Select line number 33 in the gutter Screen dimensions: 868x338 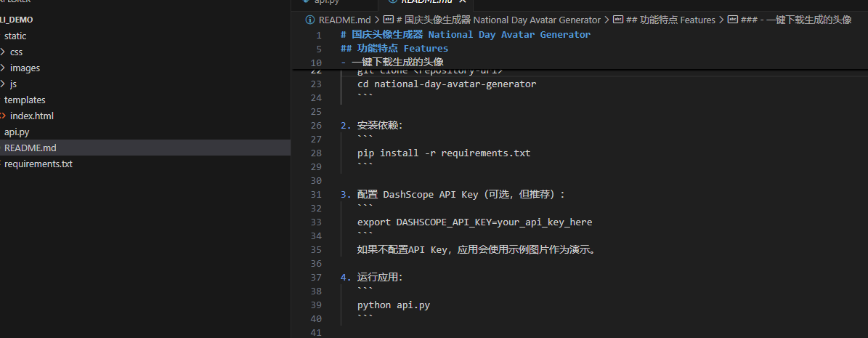316,222
